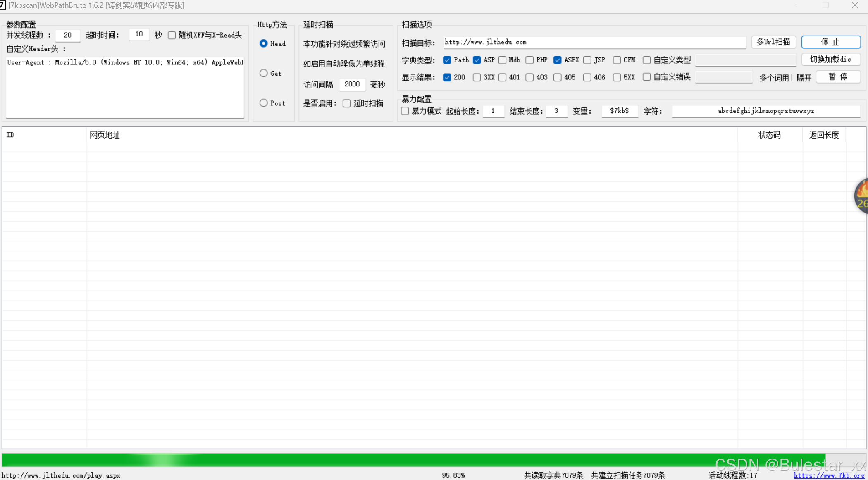
Task: Enable the 暴力模式 brute force checkbox
Action: pyautogui.click(x=405, y=111)
